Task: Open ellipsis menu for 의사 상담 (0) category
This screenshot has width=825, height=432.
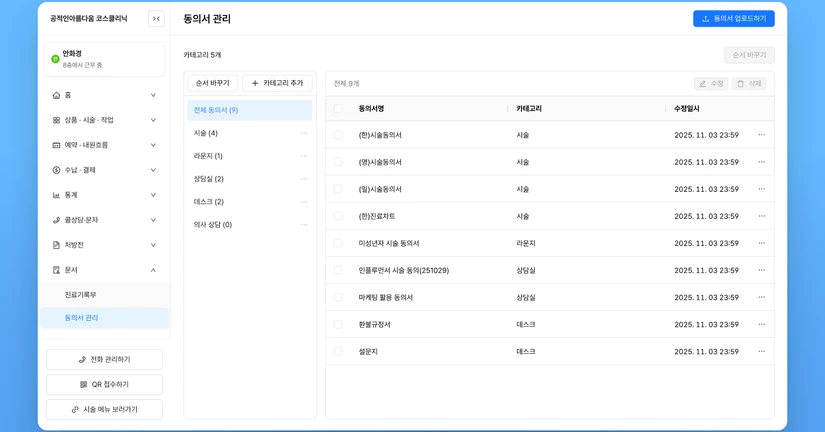Action: click(x=304, y=225)
